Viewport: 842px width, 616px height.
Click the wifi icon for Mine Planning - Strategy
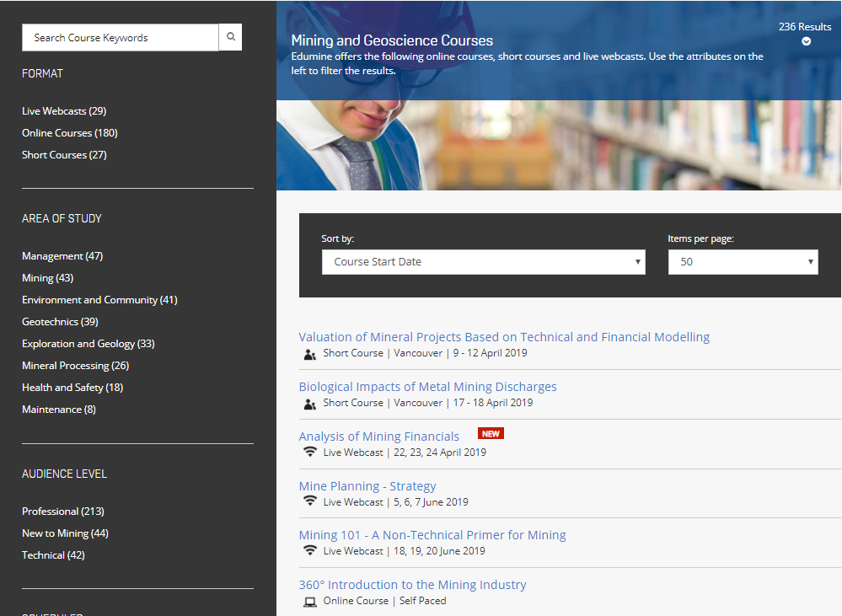(310, 501)
